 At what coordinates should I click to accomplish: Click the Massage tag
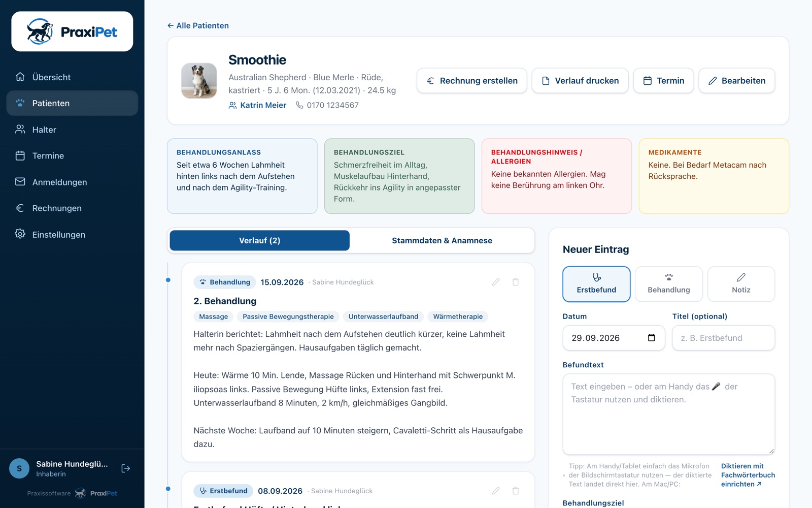213,316
